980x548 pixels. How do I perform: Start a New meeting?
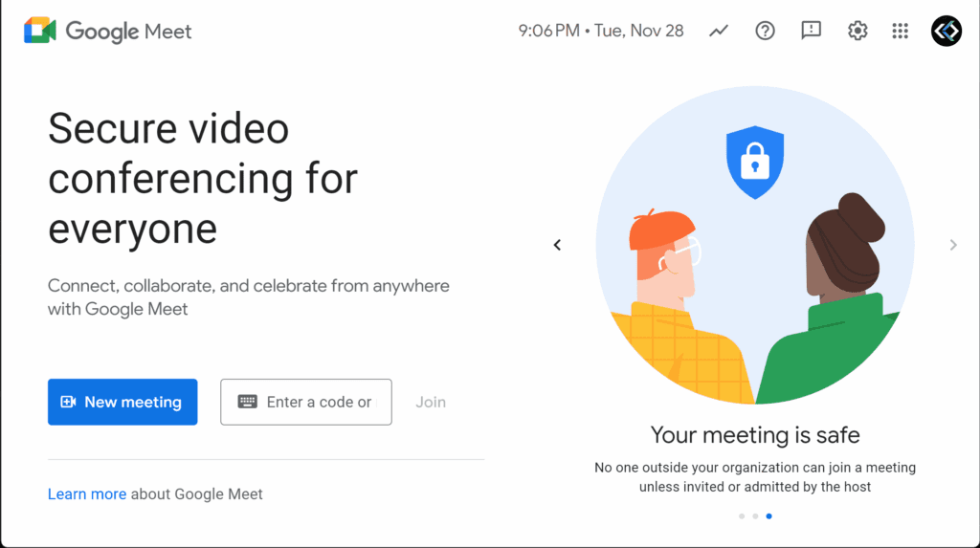pyautogui.click(x=122, y=402)
